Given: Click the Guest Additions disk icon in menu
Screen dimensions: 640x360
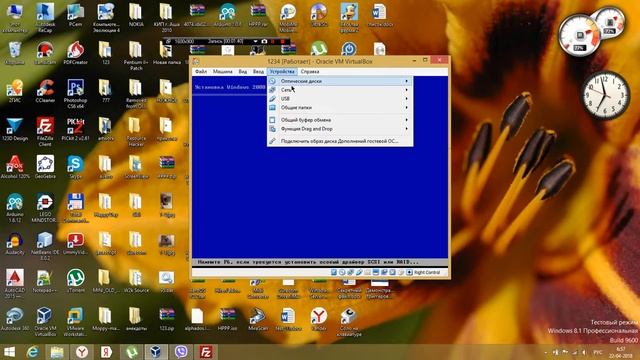Looking at the screenshot, I should click(x=273, y=141).
